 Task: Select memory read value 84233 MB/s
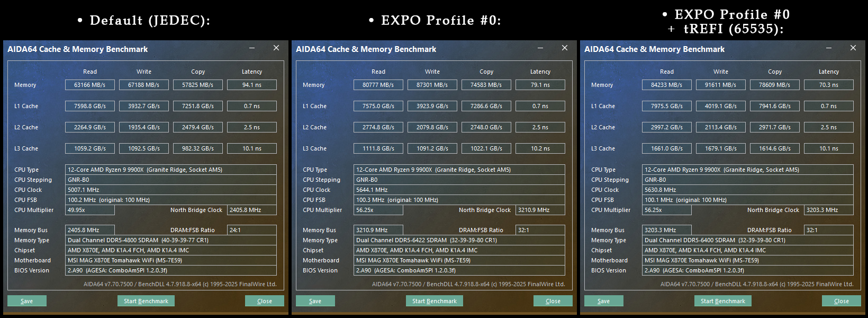click(x=667, y=85)
